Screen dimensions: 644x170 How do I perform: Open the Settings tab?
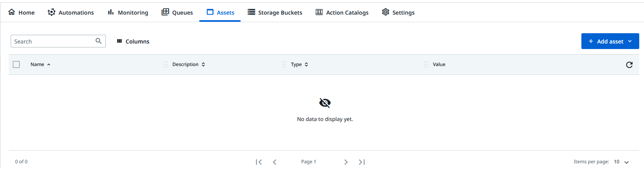click(x=398, y=13)
